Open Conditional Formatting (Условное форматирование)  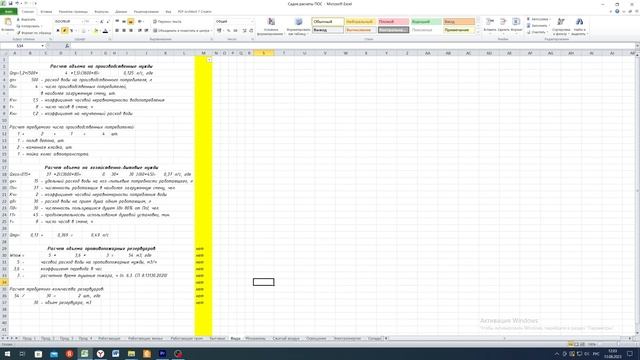(x=271, y=27)
